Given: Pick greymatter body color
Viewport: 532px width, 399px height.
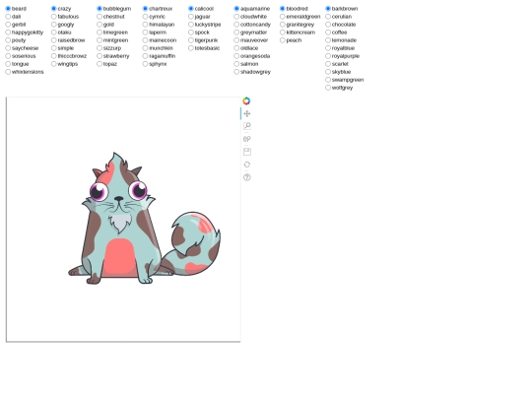Looking at the screenshot, I should pos(236,33).
